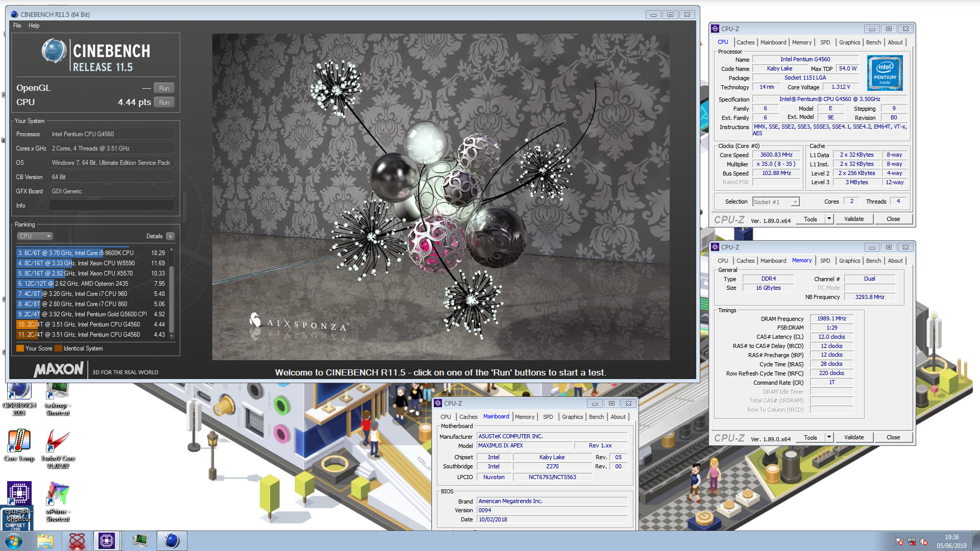Image resolution: width=980 pixels, height=551 pixels.
Task: Click the Core Speed value 3600.83 MHz
Action: [x=776, y=155]
